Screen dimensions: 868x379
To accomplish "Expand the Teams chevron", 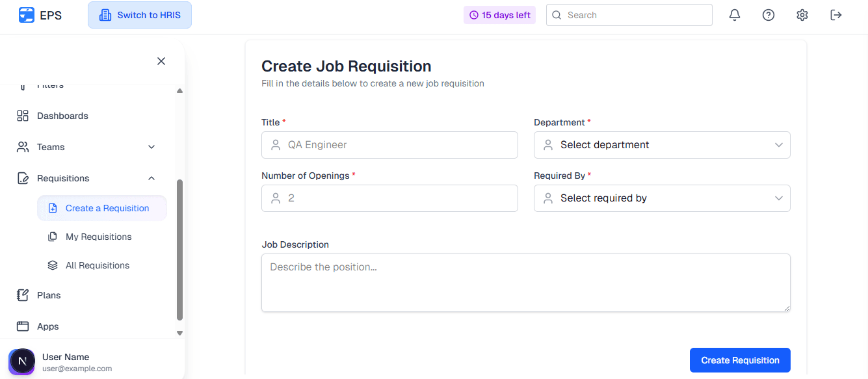I will pos(151,147).
